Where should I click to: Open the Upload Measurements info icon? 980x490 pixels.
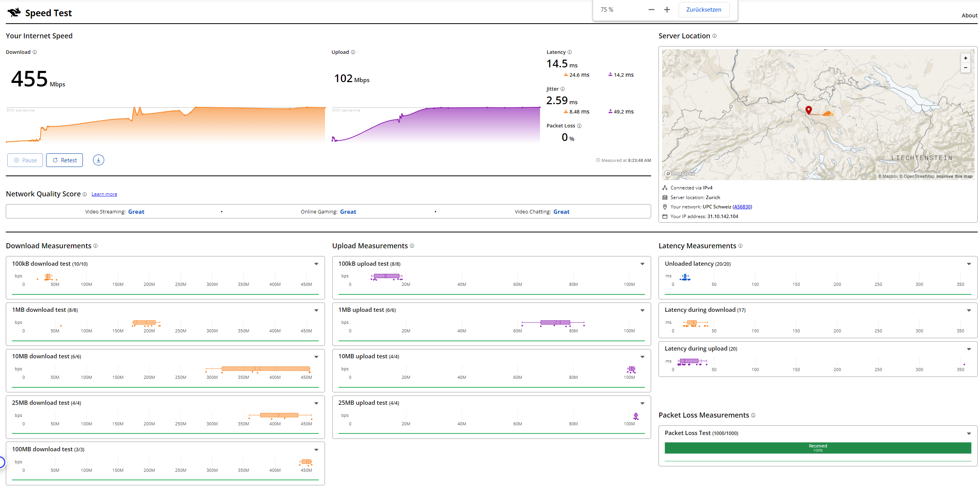(412, 246)
